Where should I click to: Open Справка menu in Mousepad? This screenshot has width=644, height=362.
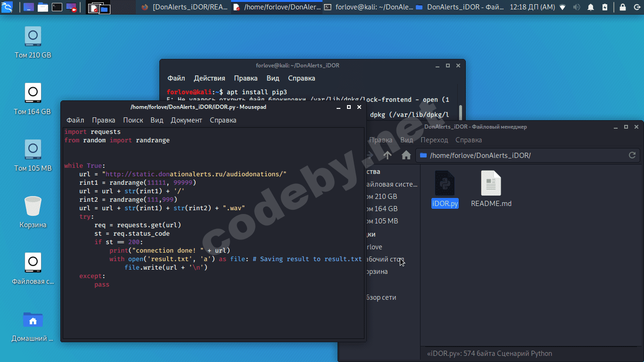pyautogui.click(x=223, y=120)
